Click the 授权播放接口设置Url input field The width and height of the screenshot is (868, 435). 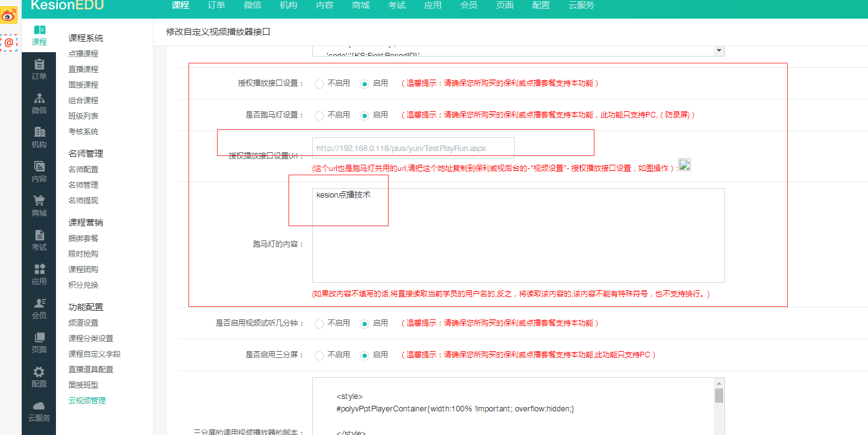pos(413,149)
